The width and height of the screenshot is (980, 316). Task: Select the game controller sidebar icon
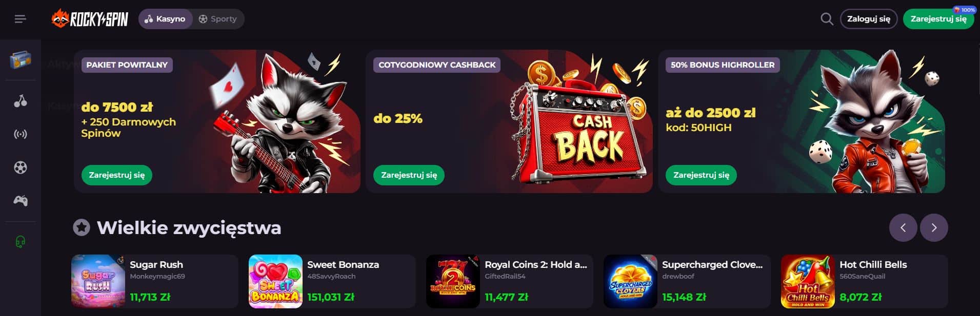coord(21,201)
